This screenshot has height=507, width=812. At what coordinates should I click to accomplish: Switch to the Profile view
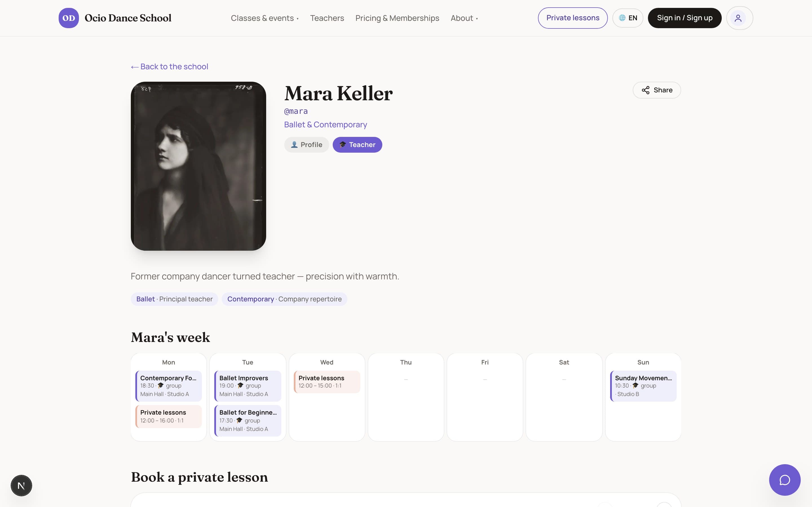(x=306, y=145)
